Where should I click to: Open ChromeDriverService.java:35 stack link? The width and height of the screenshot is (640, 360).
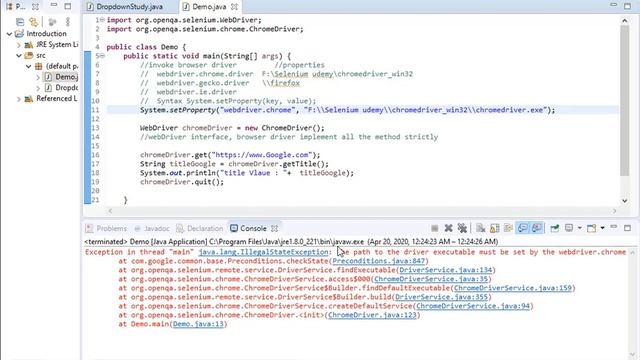coord(431,279)
